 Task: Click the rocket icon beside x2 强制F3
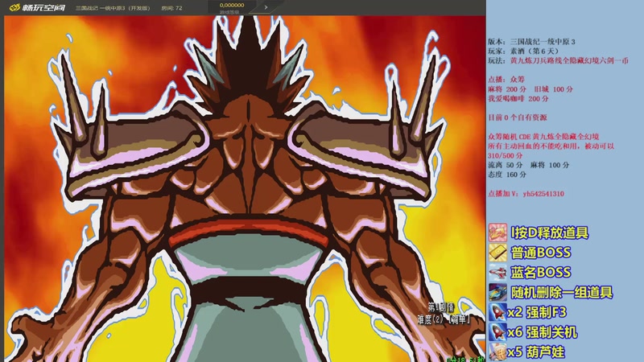[x=497, y=312]
